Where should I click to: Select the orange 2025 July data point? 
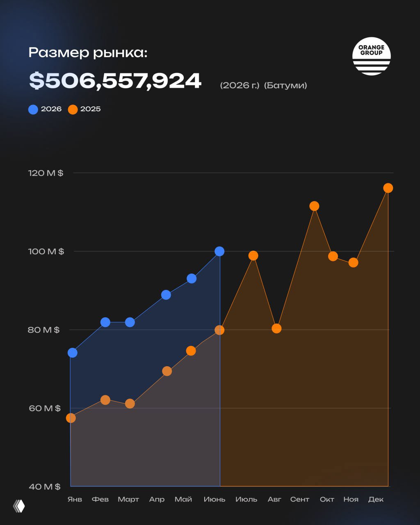pyautogui.click(x=253, y=256)
